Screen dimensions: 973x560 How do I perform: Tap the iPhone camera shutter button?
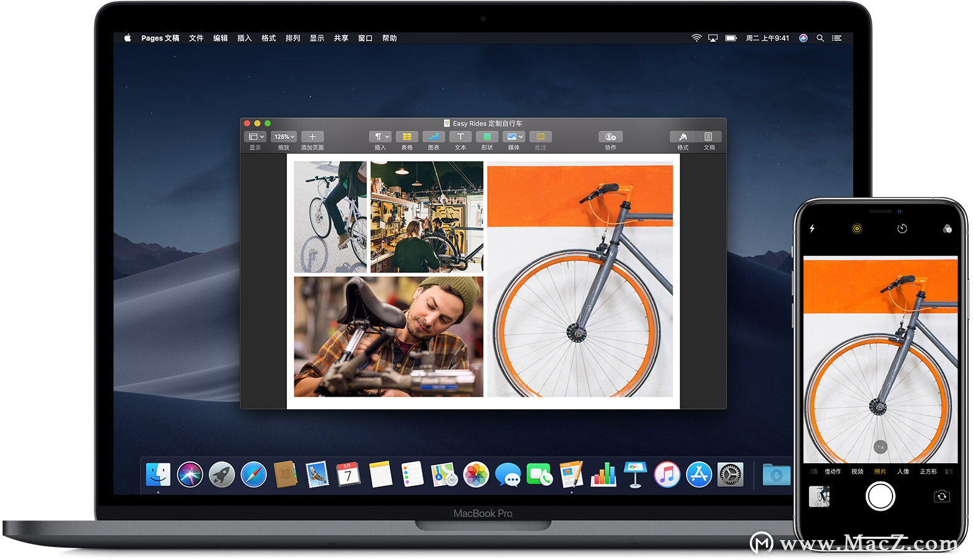pyautogui.click(x=880, y=496)
